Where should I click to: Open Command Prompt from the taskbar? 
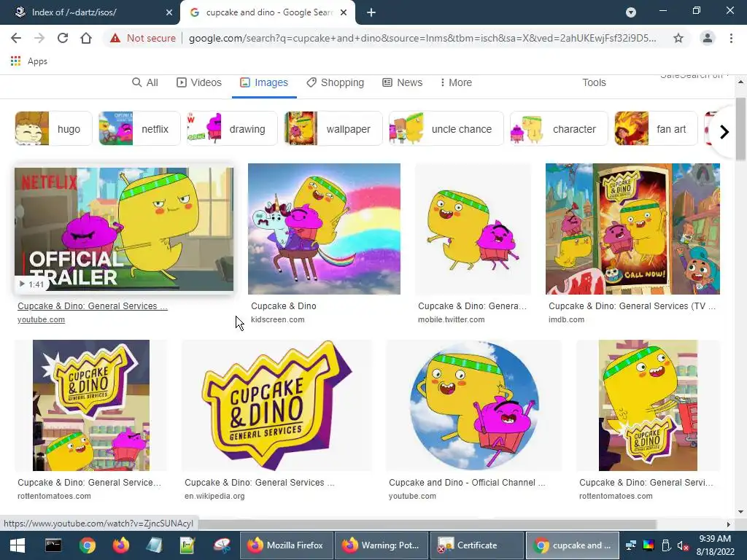[x=53, y=545]
